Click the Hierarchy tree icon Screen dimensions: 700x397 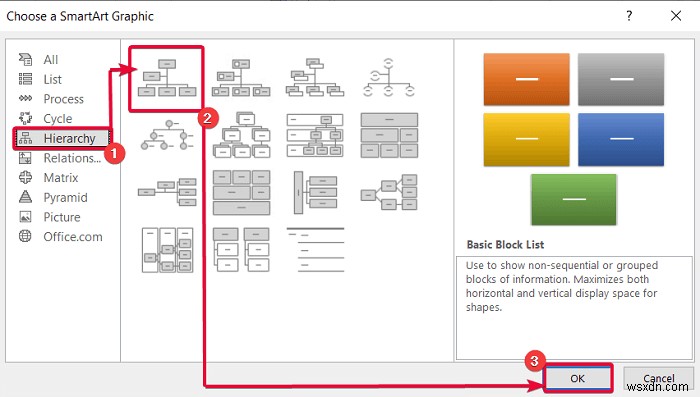[x=25, y=138]
